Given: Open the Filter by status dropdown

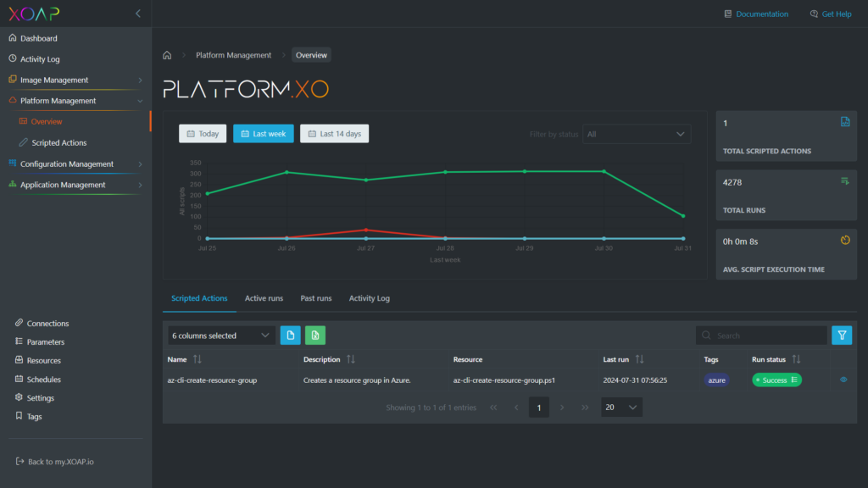Looking at the screenshot, I should pyautogui.click(x=637, y=135).
